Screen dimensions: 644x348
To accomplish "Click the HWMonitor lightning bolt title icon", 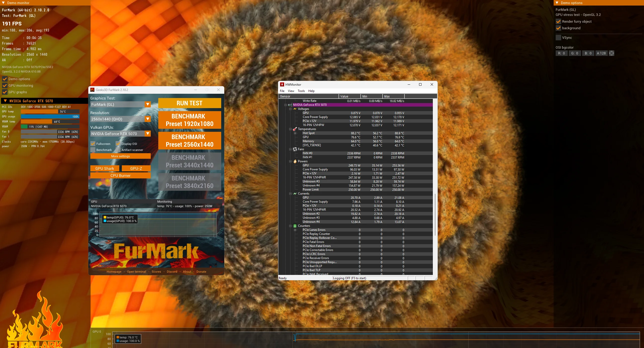I will coord(282,85).
